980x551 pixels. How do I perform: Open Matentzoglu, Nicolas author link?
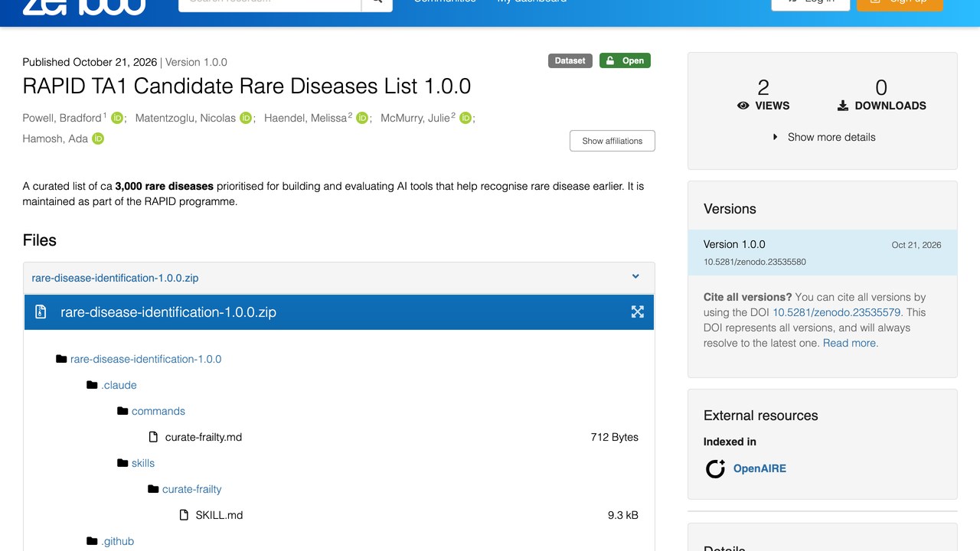[x=185, y=118]
